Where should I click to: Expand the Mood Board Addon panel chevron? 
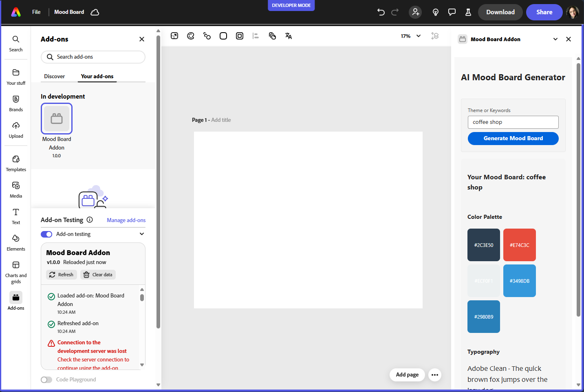(555, 39)
